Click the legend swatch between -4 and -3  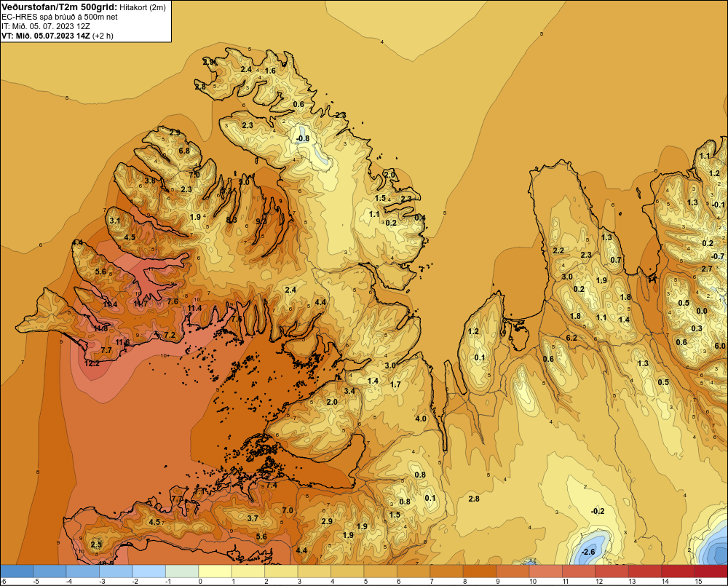[83, 571]
